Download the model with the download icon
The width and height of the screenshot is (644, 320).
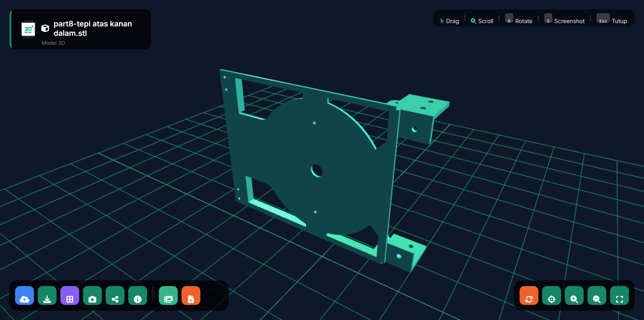pyautogui.click(x=47, y=295)
